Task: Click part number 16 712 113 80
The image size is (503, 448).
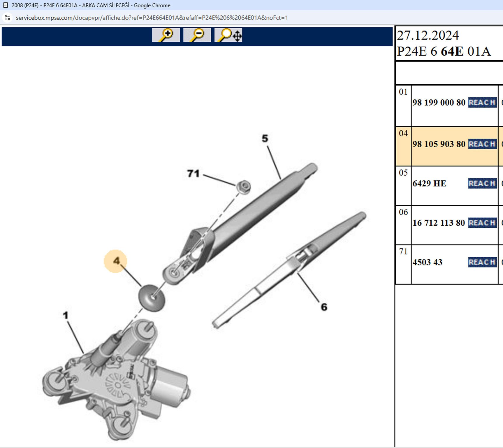Action: (x=439, y=223)
